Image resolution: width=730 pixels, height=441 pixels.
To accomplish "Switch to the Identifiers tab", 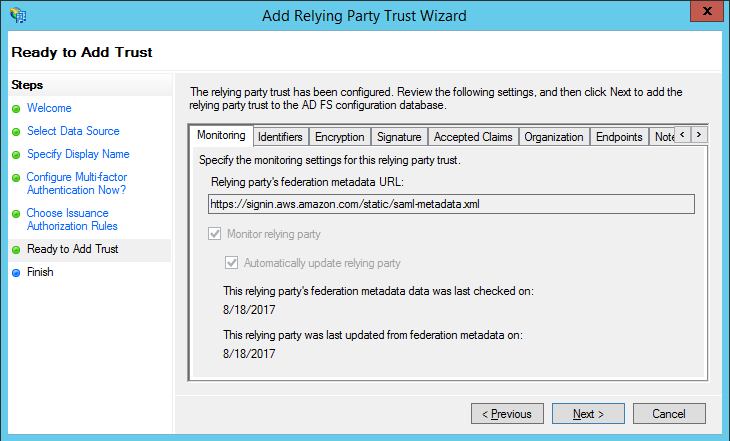I will point(280,137).
